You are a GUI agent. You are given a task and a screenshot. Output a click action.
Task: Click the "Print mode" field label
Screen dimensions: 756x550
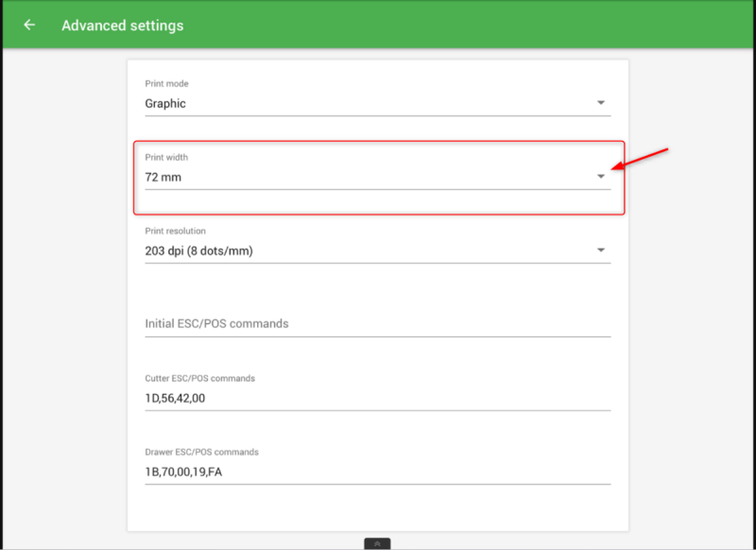click(x=166, y=84)
